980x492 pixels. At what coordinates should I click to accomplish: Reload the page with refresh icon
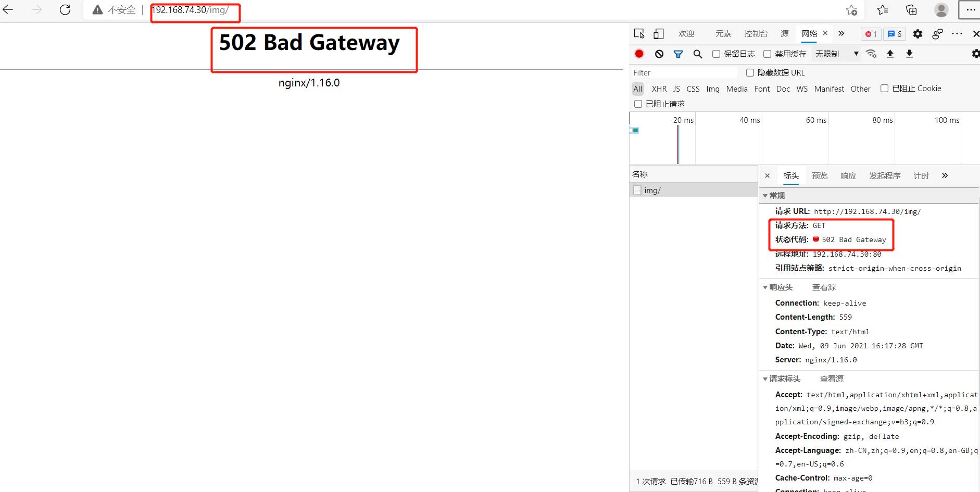(65, 9)
